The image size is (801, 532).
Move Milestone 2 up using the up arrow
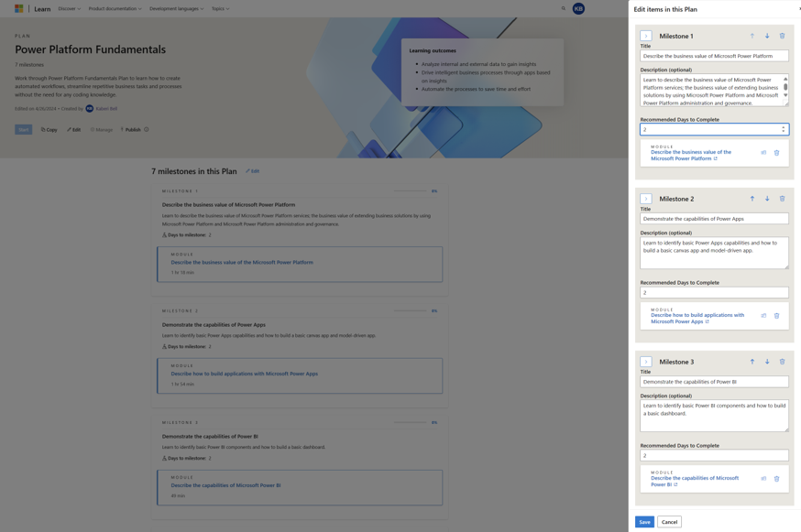tap(752, 198)
